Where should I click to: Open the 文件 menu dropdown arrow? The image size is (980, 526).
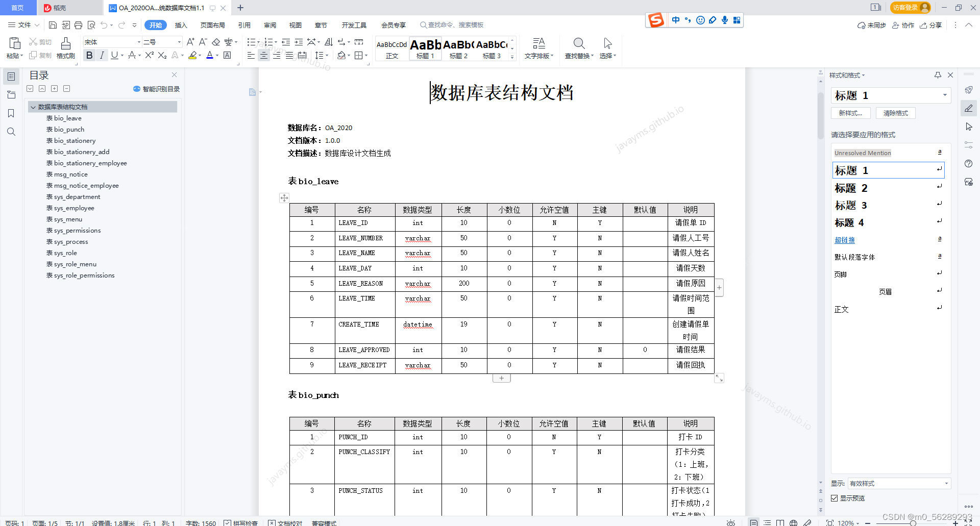[37, 25]
